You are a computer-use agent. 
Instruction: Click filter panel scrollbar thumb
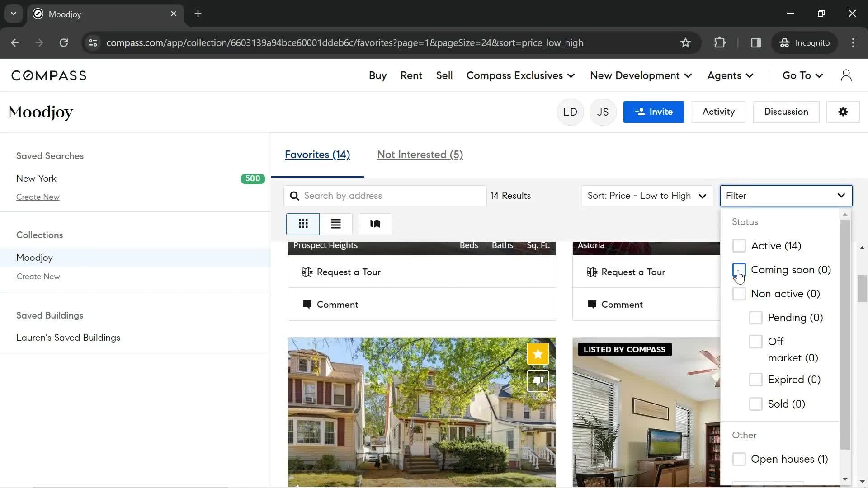[x=844, y=334]
